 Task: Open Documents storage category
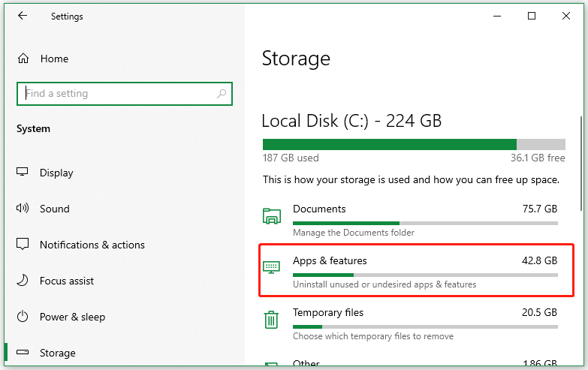[410, 221]
